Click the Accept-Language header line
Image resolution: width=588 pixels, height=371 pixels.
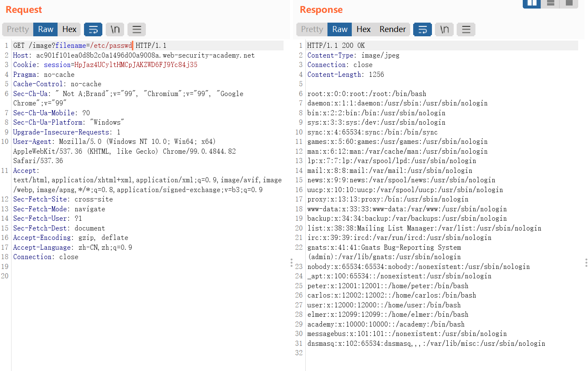coord(72,247)
